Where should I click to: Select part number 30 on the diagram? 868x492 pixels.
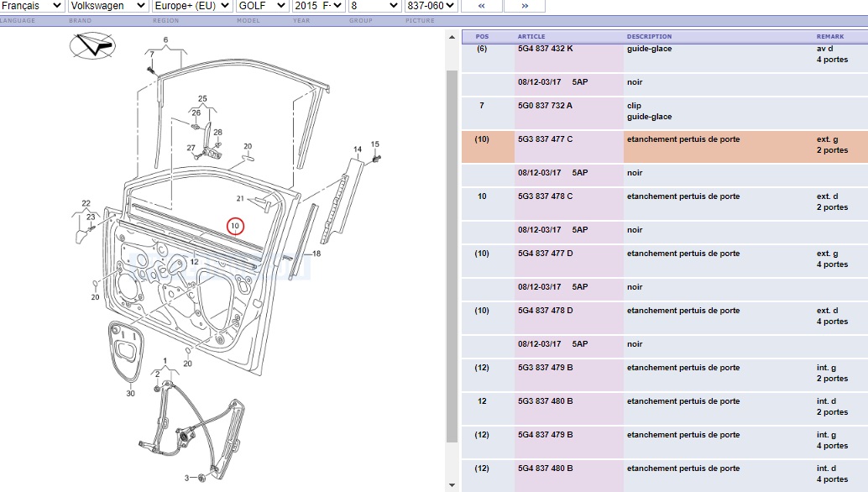pos(130,394)
